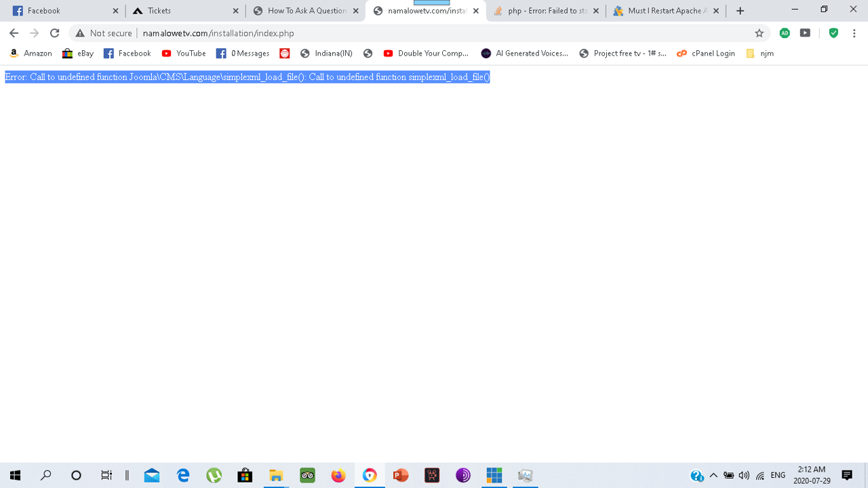
Task: Open the cPanel Login bookmark
Action: click(706, 54)
